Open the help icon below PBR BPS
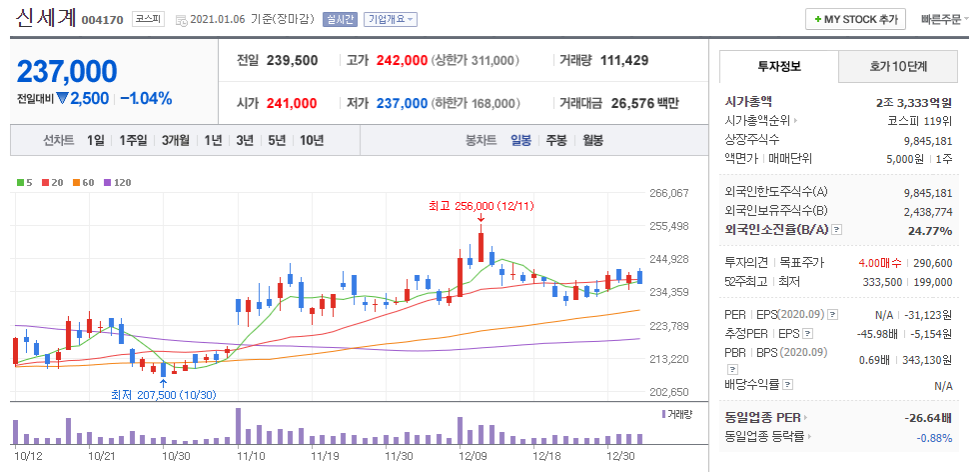980x472 pixels. (x=732, y=368)
